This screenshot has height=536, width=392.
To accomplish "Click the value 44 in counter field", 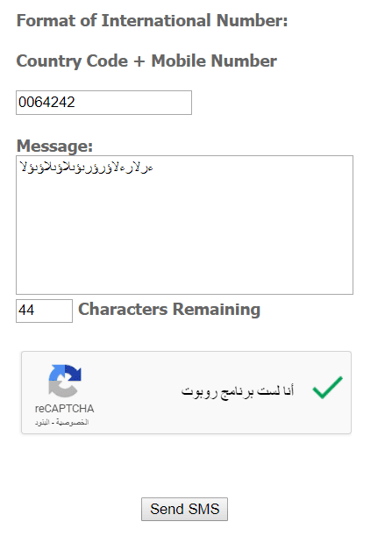I will pos(26,311).
